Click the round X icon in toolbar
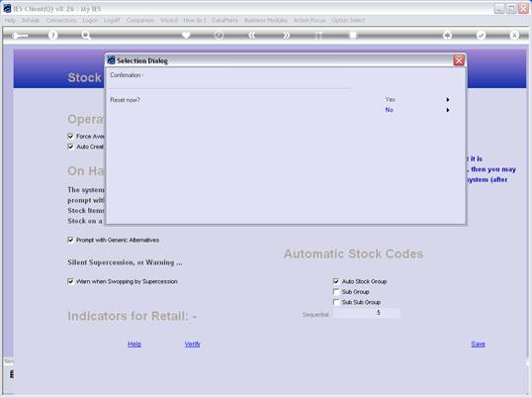The width and height of the screenshot is (532, 398). point(514,36)
